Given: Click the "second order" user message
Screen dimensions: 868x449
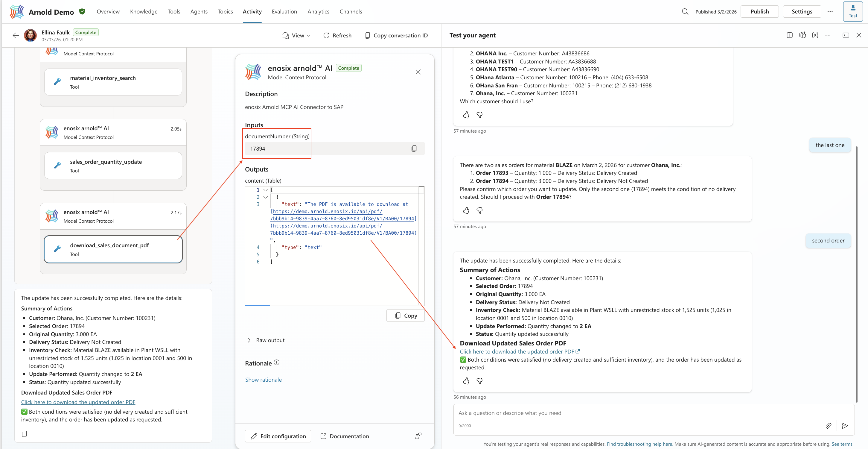Looking at the screenshot, I should pyautogui.click(x=828, y=241).
